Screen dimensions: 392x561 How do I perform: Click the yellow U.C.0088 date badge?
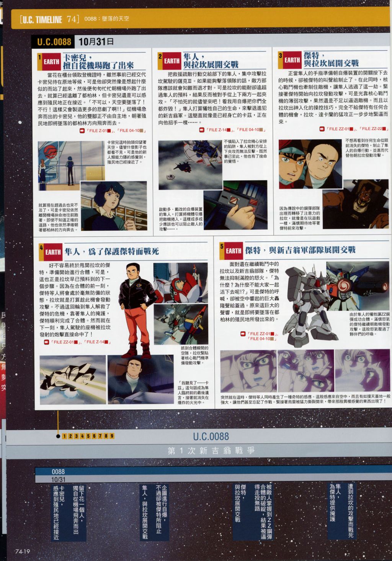[x=54, y=42]
